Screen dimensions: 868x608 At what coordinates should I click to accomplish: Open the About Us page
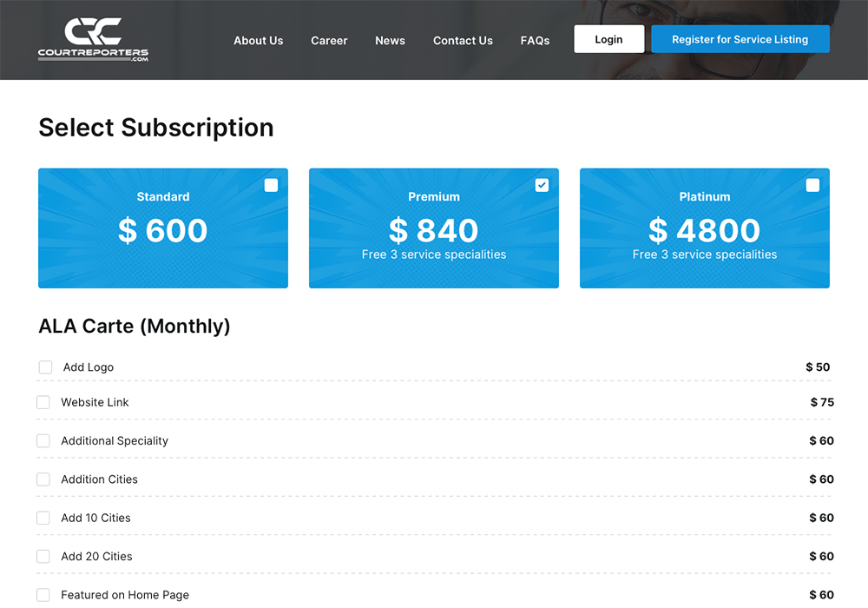258,40
